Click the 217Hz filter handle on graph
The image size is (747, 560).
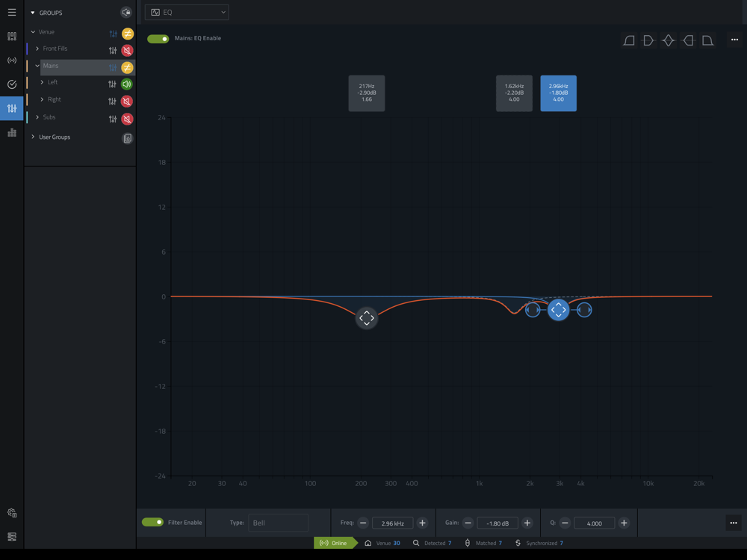point(367,318)
